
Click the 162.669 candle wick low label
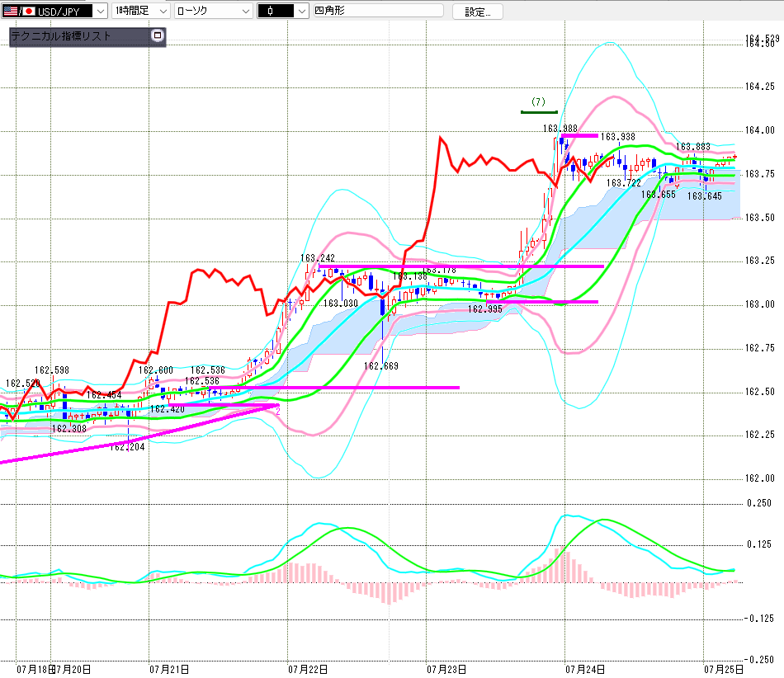tap(381, 366)
